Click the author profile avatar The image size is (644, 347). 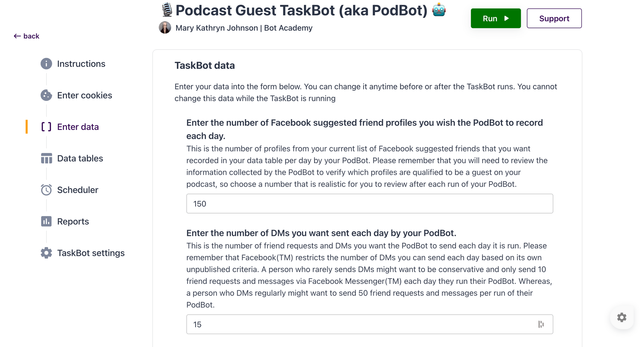(x=165, y=28)
